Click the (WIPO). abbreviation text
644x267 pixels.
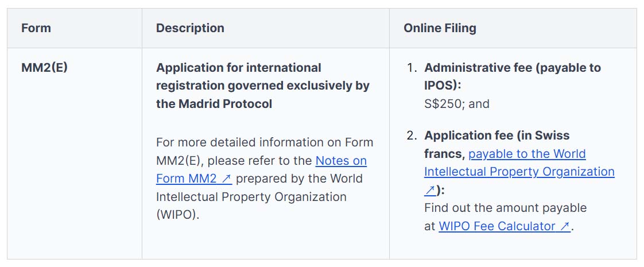[177, 216]
